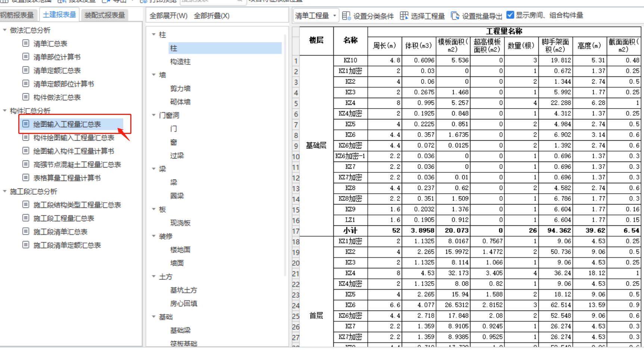Select 基坑土方 in the tree
This screenshot has height=350, width=644.
coord(184,290)
